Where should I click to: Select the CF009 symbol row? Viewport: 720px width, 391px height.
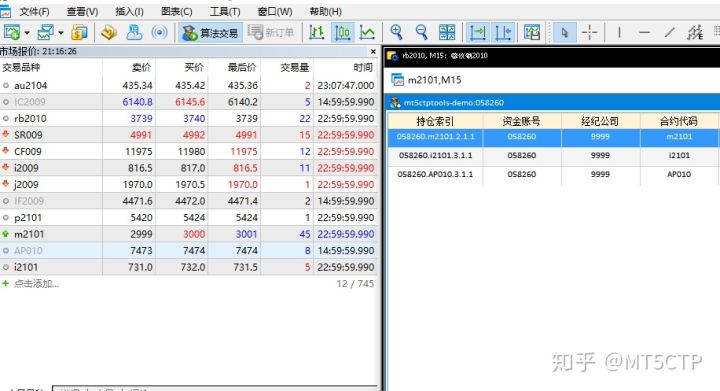(x=189, y=151)
